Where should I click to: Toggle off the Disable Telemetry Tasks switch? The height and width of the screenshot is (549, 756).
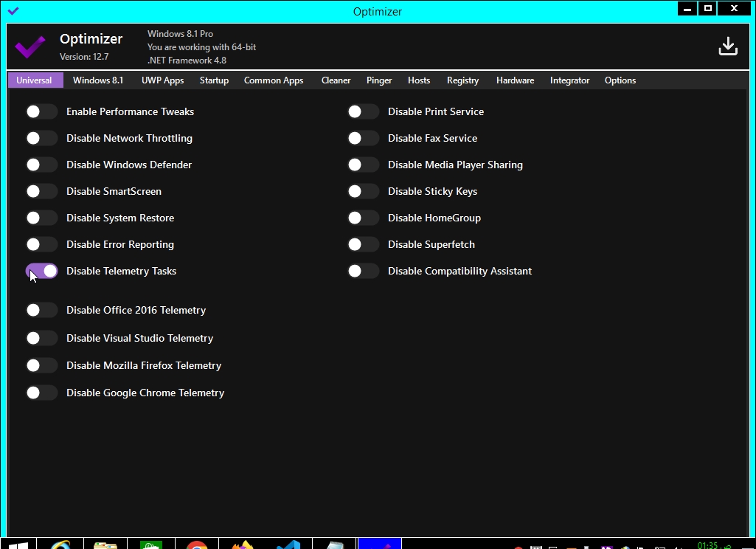click(41, 271)
